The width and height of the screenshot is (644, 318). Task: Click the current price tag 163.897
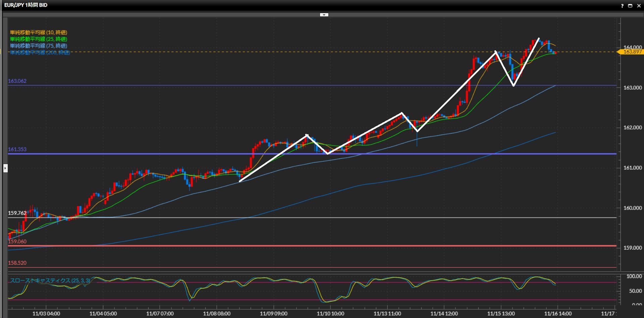pos(632,52)
